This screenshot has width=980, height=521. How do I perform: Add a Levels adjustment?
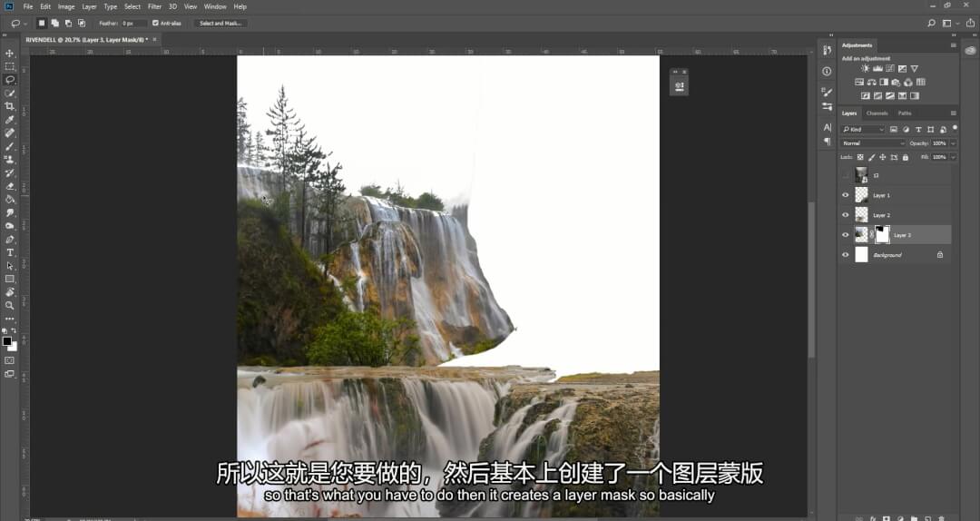pos(877,69)
